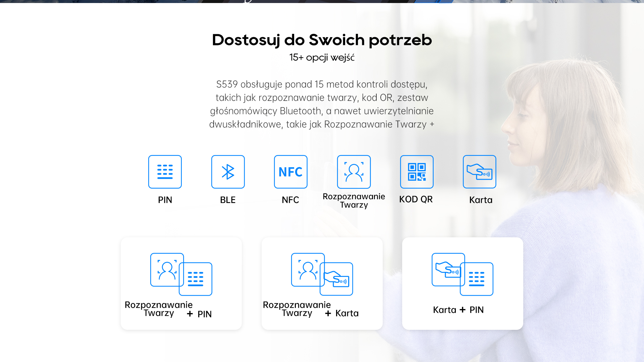This screenshot has height=362, width=644.
Task: Click the '15+ opcji wejść' subtitle
Action: 322,58
